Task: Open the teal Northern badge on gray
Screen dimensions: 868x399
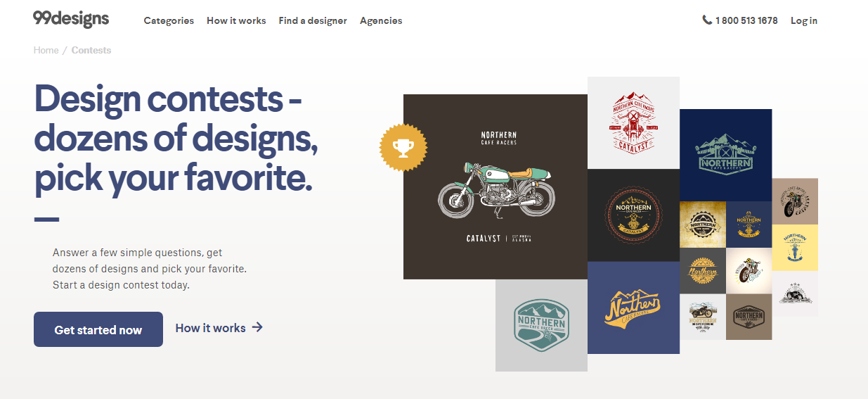Action: pyautogui.click(x=541, y=325)
